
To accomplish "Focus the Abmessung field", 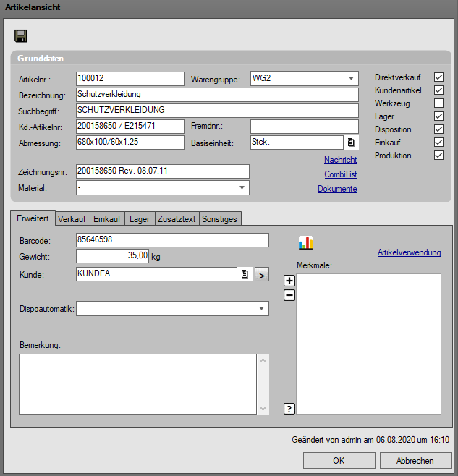I will 130,143.
